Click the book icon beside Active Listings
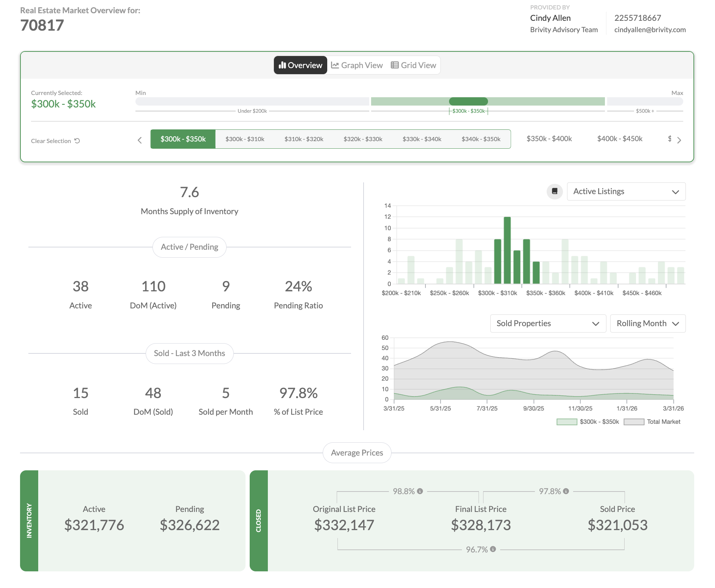 (555, 191)
